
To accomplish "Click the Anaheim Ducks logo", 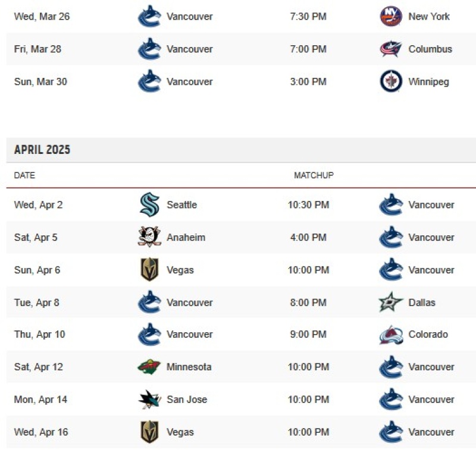I will pos(149,237).
